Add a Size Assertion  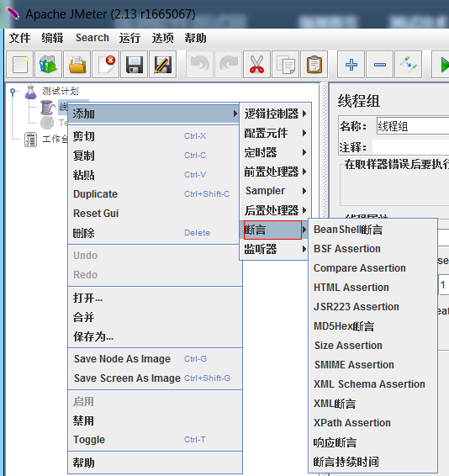pyautogui.click(x=372, y=346)
